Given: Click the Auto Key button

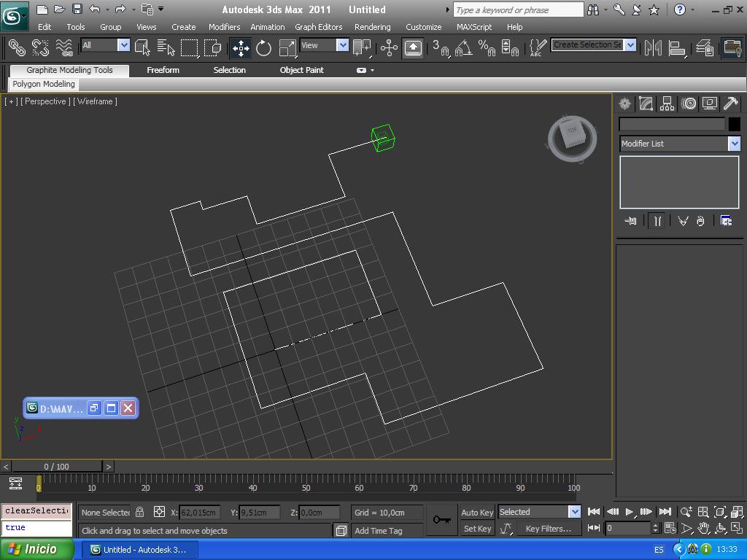Looking at the screenshot, I should click(477, 513).
